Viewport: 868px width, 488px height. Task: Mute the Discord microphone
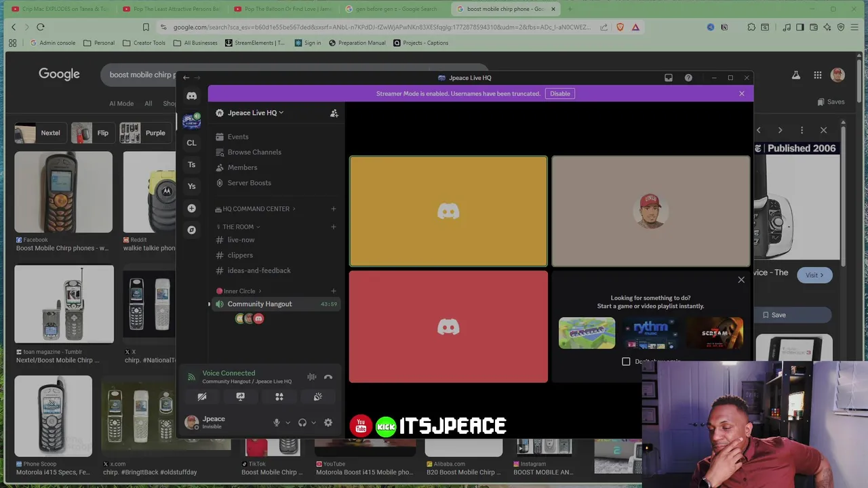tap(276, 422)
